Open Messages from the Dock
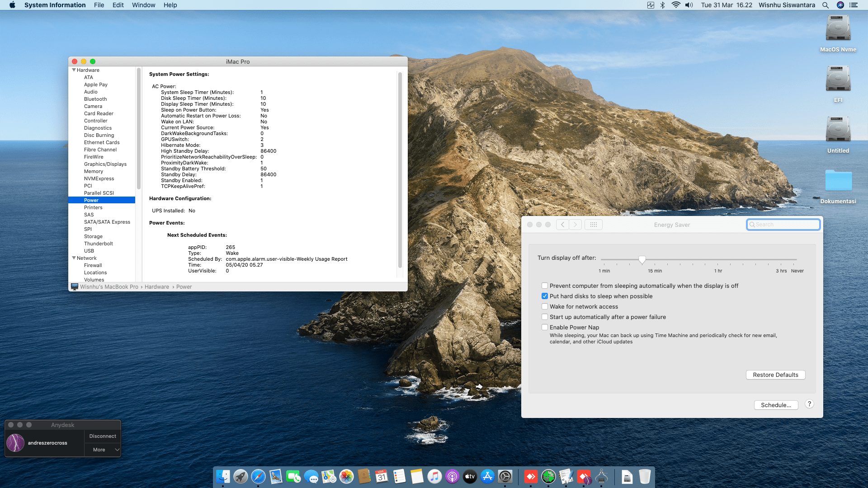868x488 pixels. click(311, 476)
